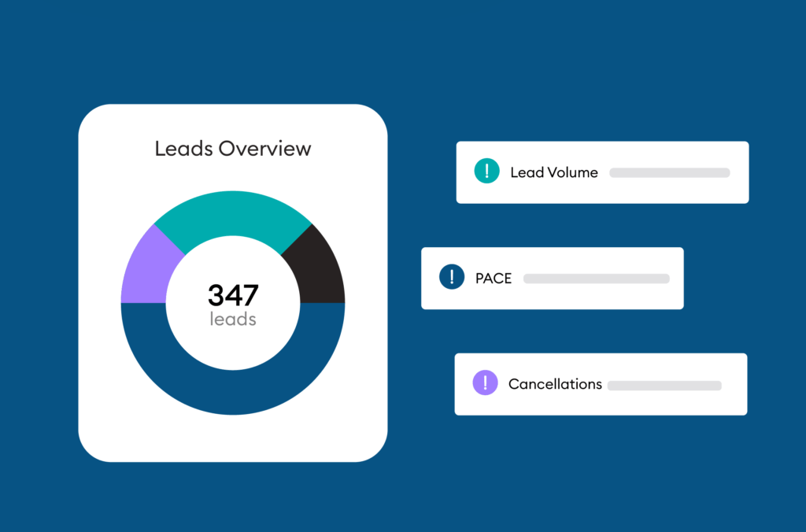Select the Cancellations alert card
The width and height of the screenshot is (806, 532).
coord(601,403)
